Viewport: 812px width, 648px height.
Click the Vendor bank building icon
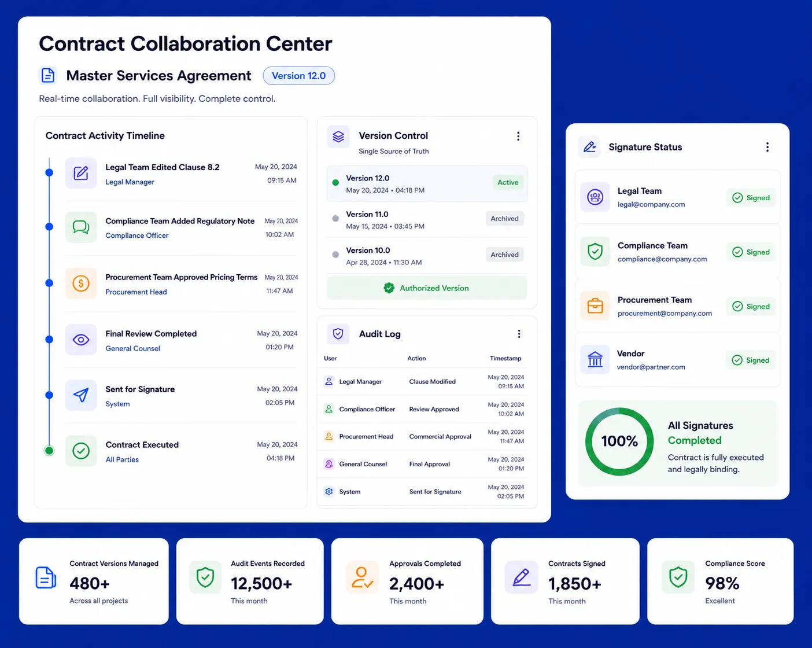coord(595,360)
